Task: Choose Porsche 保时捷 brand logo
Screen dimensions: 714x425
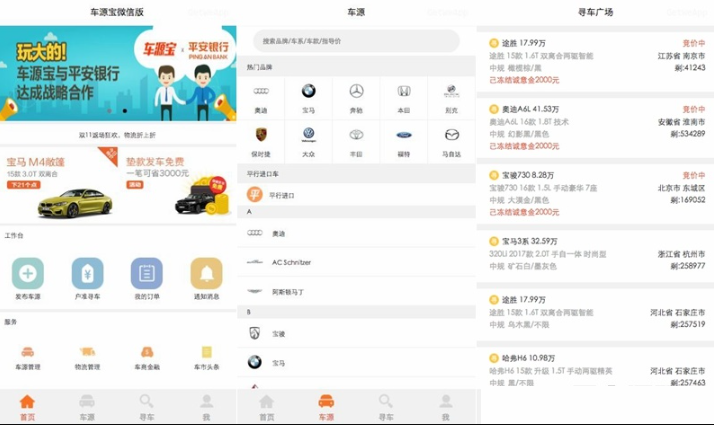Action: click(261, 135)
